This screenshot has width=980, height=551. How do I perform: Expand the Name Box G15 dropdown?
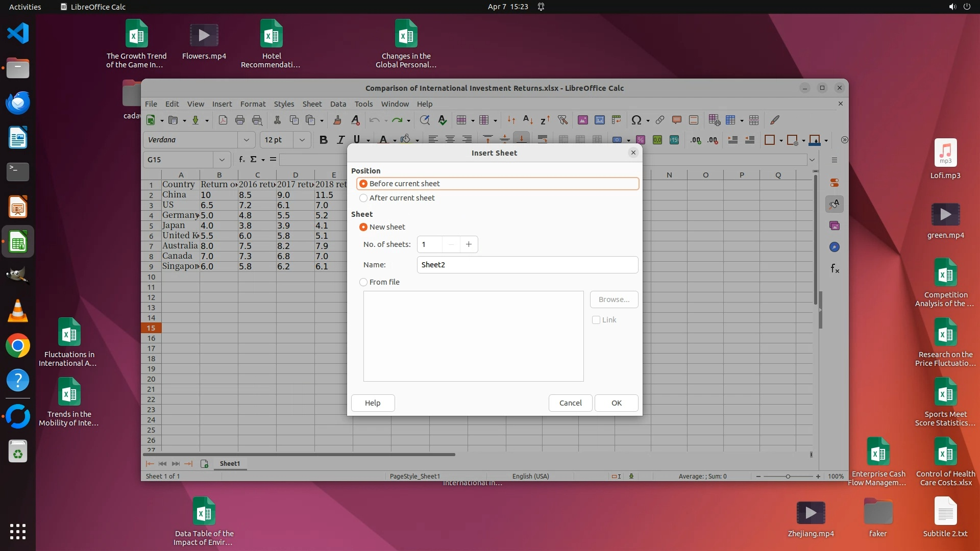tap(222, 160)
